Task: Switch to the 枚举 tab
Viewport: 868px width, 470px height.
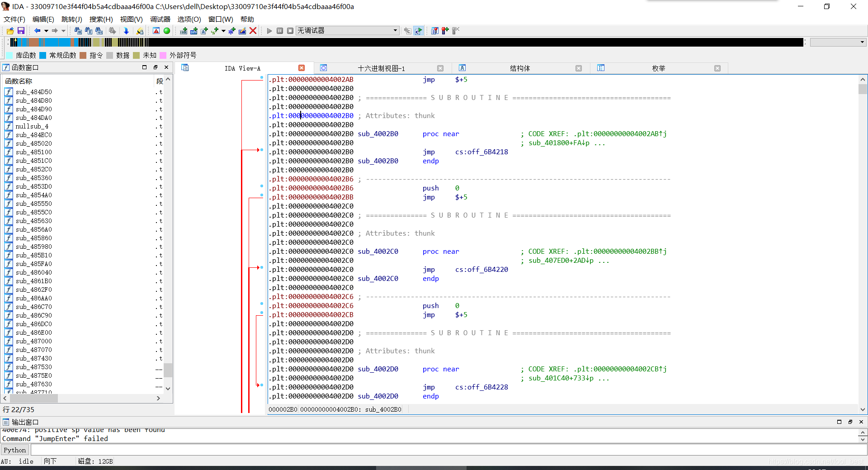Action: (659, 68)
